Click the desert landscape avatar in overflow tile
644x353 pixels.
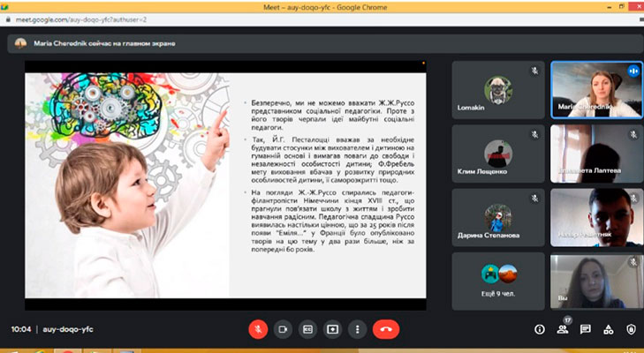click(508, 274)
